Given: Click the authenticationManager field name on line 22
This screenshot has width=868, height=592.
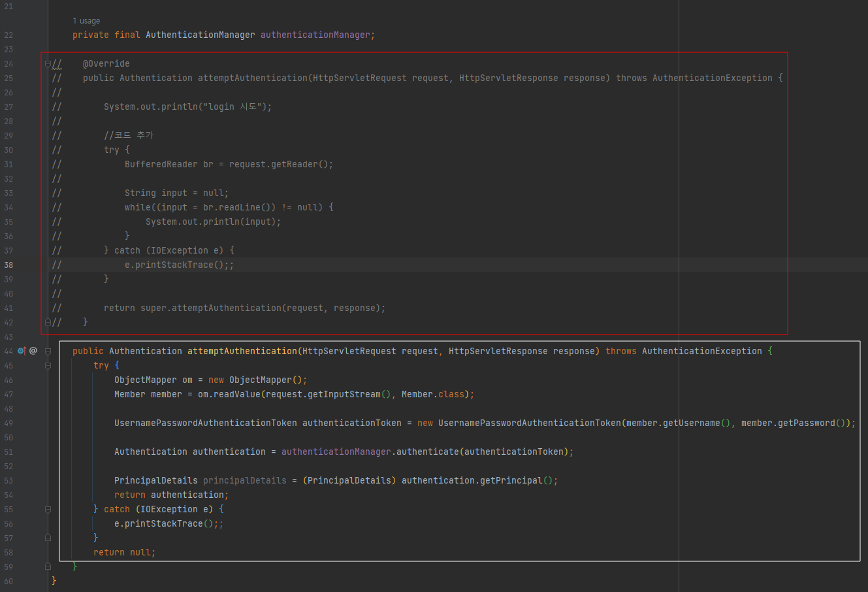Looking at the screenshot, I should [x=315, y=35].
